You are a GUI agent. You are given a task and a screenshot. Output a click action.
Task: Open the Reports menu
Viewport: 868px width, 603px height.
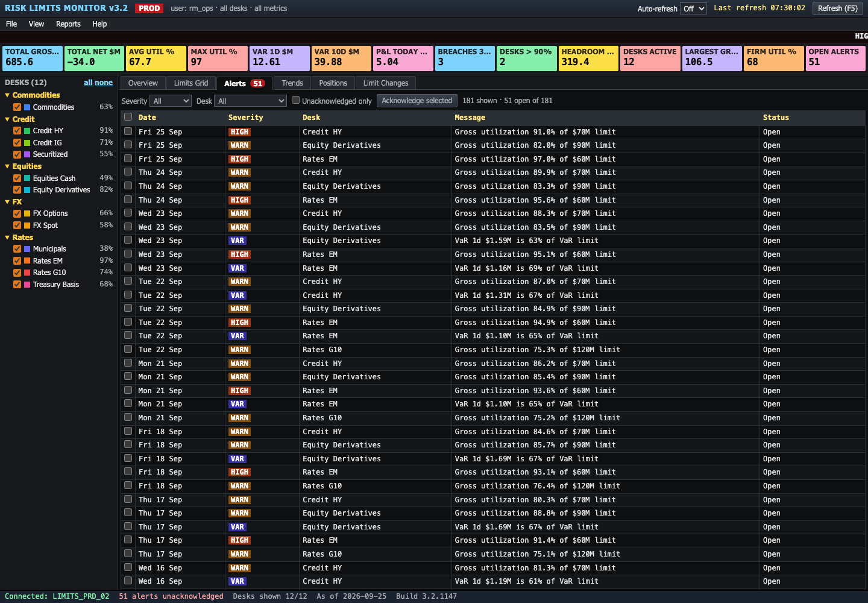tap(68, 24)
